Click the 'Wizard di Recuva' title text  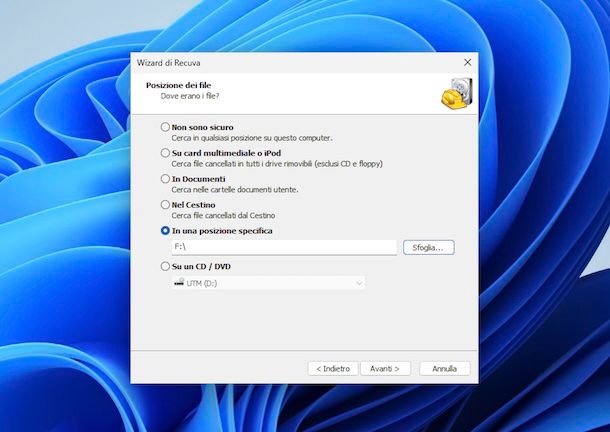168,63
